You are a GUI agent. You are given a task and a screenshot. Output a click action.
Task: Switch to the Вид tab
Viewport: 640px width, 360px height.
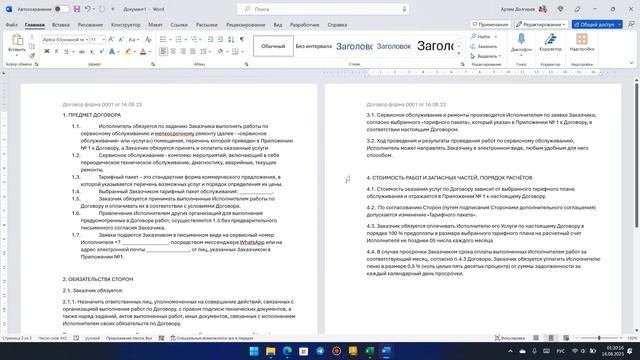pyautogui.click(x=278, y=25)
